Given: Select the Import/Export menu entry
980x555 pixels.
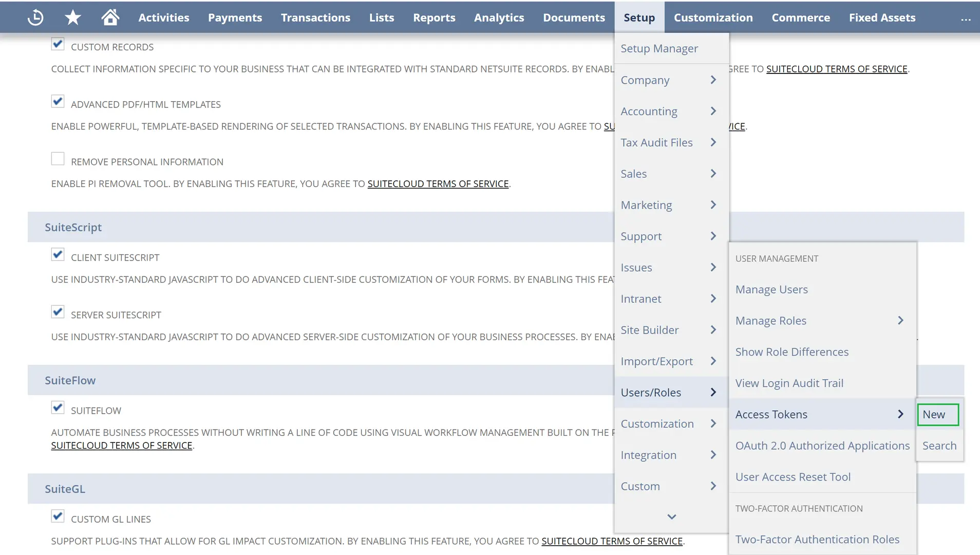Looking at the screenshot, I should point(671,361).
